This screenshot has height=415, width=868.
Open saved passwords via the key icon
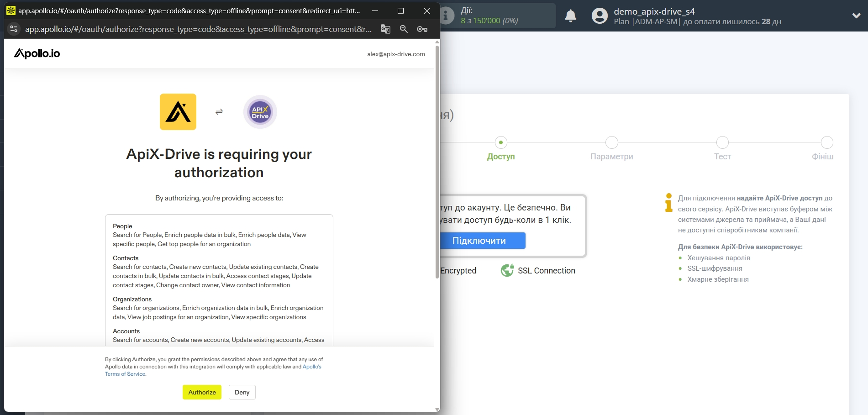[x=422, y=29]
